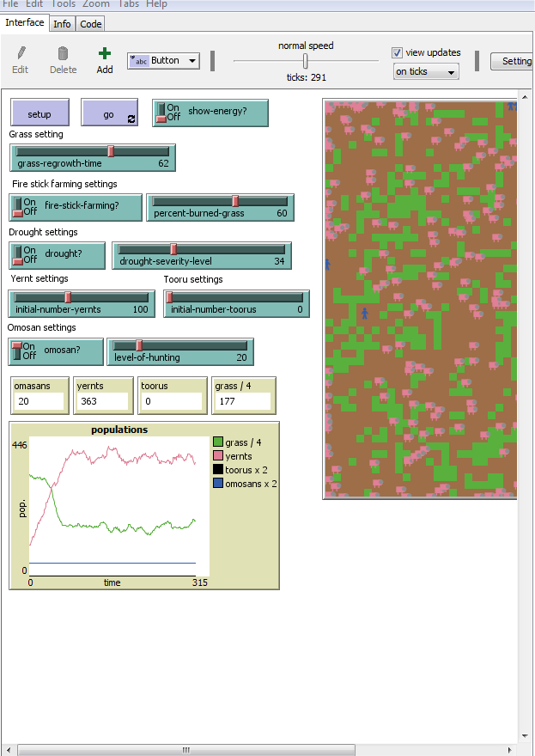Viewport: 535px width, 756px height.
Task: Click the scroll down arrow on right
Action: pos(526,736)
